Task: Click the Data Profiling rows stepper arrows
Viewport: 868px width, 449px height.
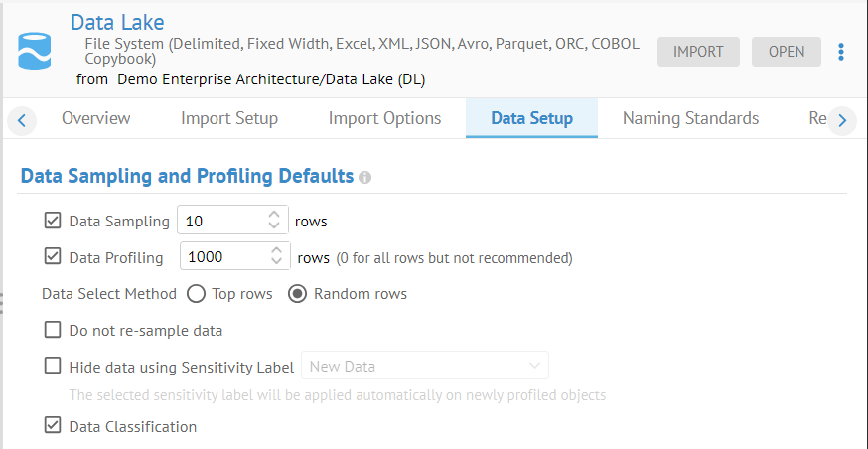Action: click(277, 257)
